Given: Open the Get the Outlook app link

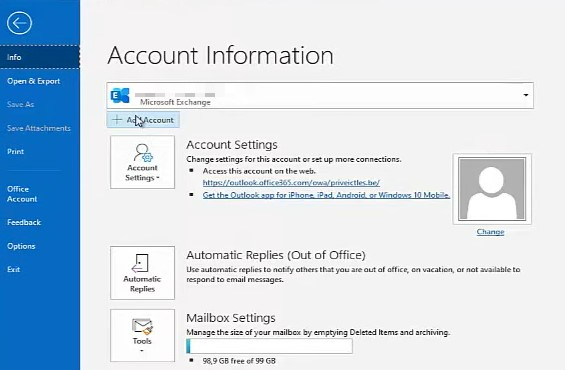Looking at the screenshot, I should point(326,195).
